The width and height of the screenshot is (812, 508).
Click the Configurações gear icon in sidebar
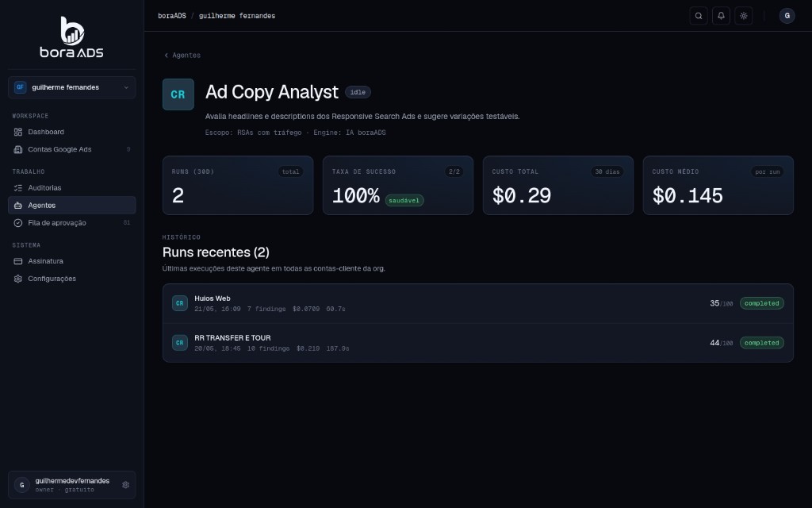point(18,279)
